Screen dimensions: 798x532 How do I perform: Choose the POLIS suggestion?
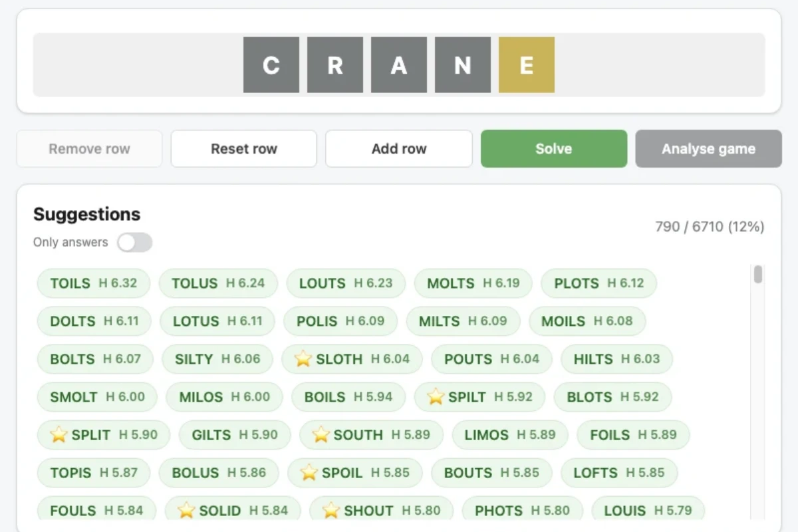pos(340,321)
